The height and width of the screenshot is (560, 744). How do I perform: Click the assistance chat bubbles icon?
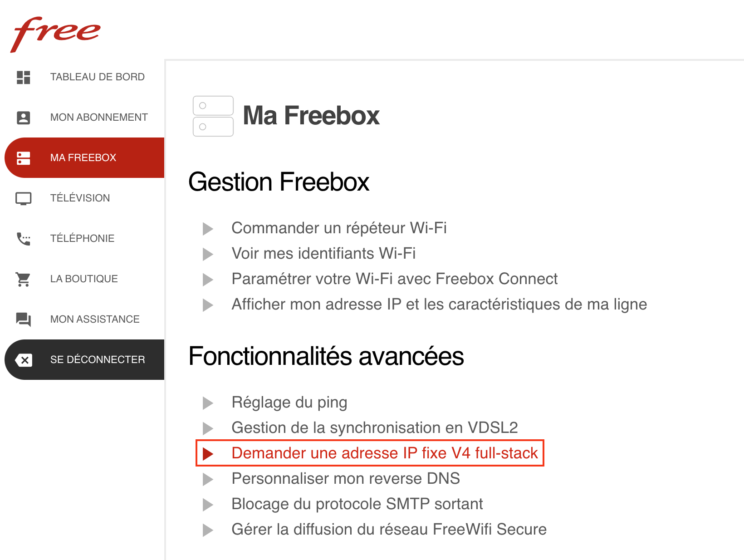tap(24, 319)
